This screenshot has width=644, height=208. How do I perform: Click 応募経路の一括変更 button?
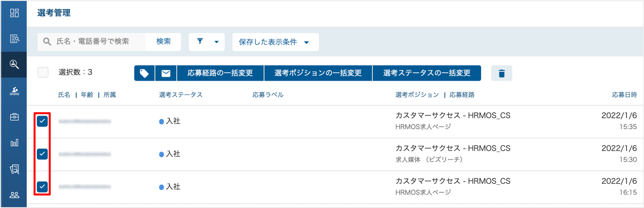(x=220, y=73)
